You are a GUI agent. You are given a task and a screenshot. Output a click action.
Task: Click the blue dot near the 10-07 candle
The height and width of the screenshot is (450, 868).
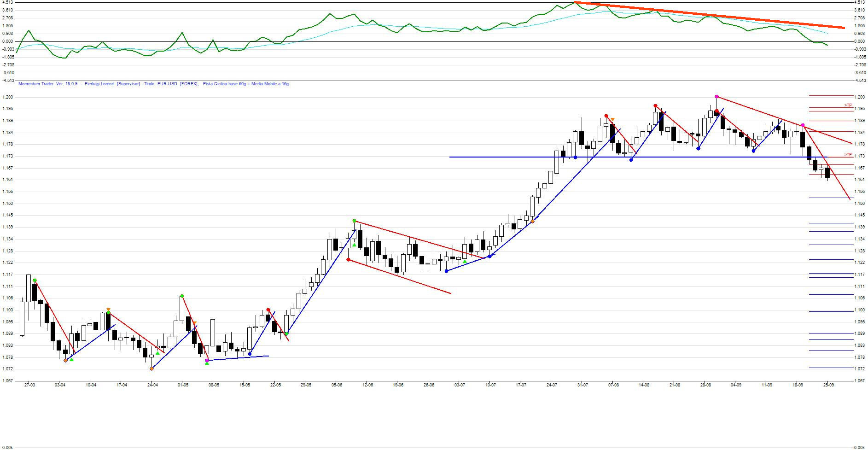[489, 256]
